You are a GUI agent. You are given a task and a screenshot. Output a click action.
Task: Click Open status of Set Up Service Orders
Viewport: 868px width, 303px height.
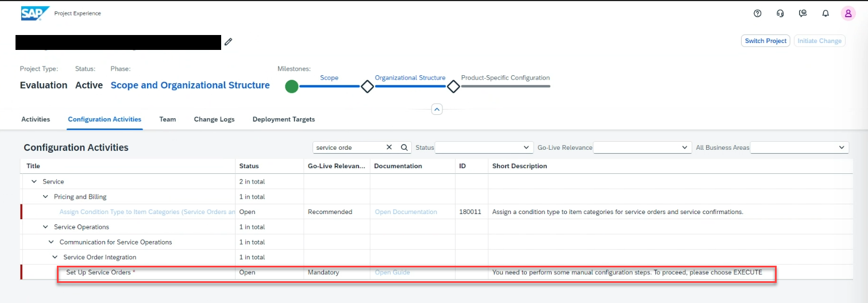[x=248, y=272]
